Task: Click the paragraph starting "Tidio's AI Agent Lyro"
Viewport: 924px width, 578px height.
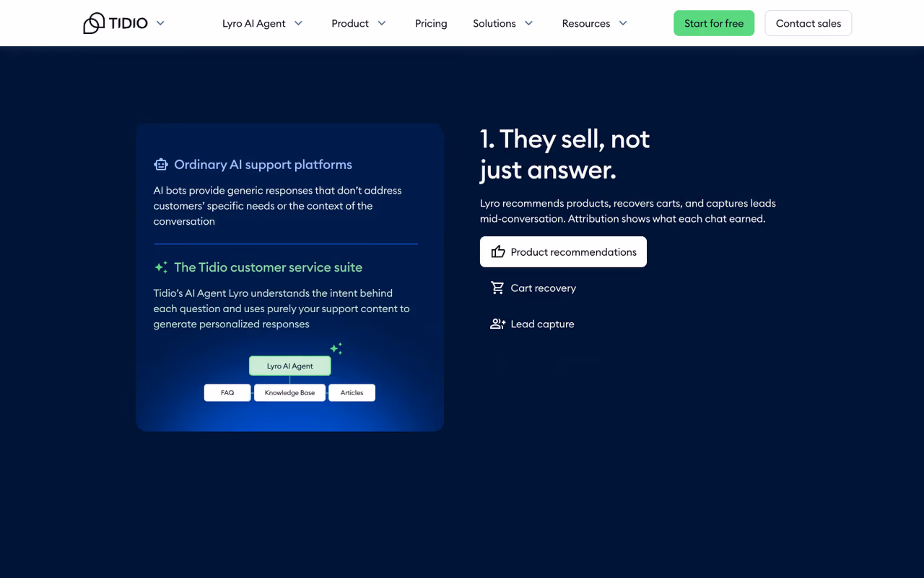Action: point(282,309)
